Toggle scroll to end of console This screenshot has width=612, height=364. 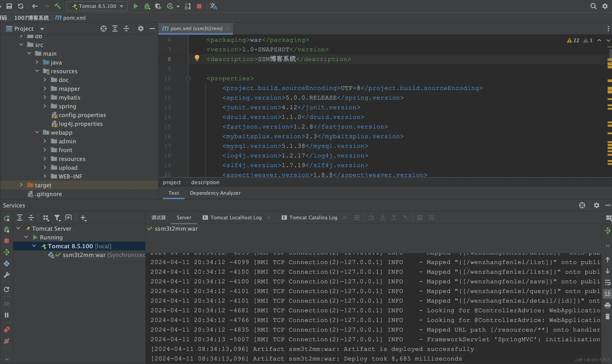[x=607, y=294]
